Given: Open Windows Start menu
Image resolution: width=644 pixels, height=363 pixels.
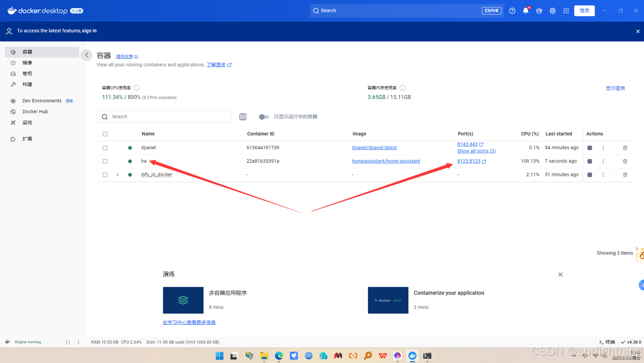Looking at the screenshot, I should (x=219, y=356).
